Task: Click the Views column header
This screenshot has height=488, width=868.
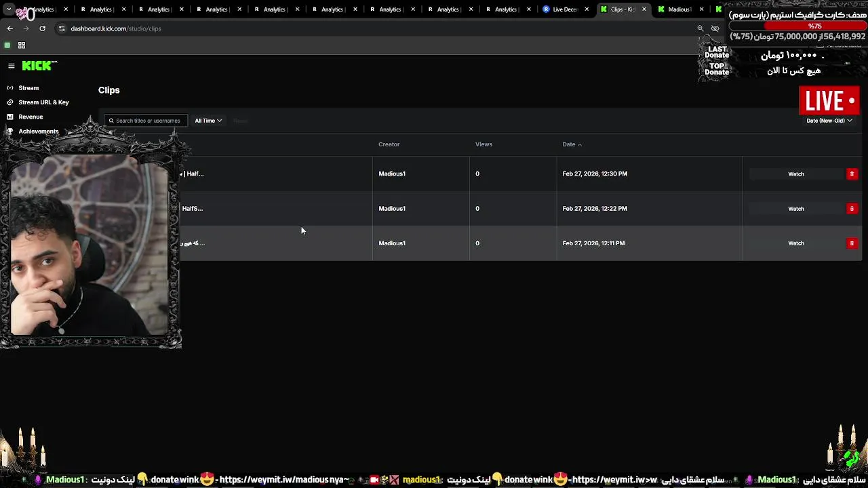Action: (484, 144)
